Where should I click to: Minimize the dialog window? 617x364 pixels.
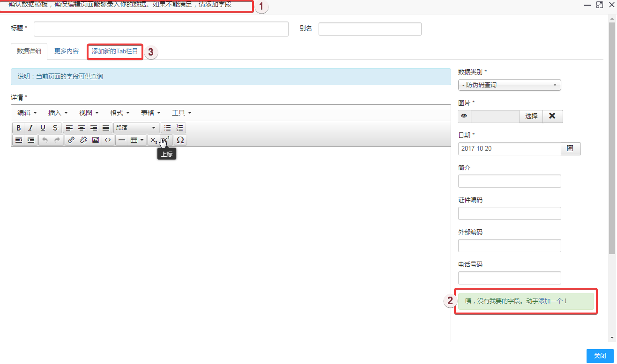[587, 5]
